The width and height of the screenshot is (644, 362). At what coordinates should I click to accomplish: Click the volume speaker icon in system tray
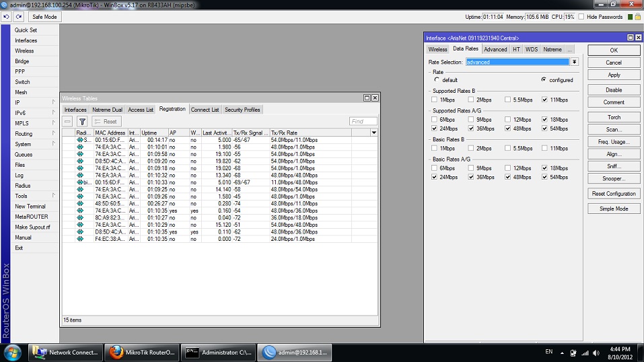click(x=597, y=353)
